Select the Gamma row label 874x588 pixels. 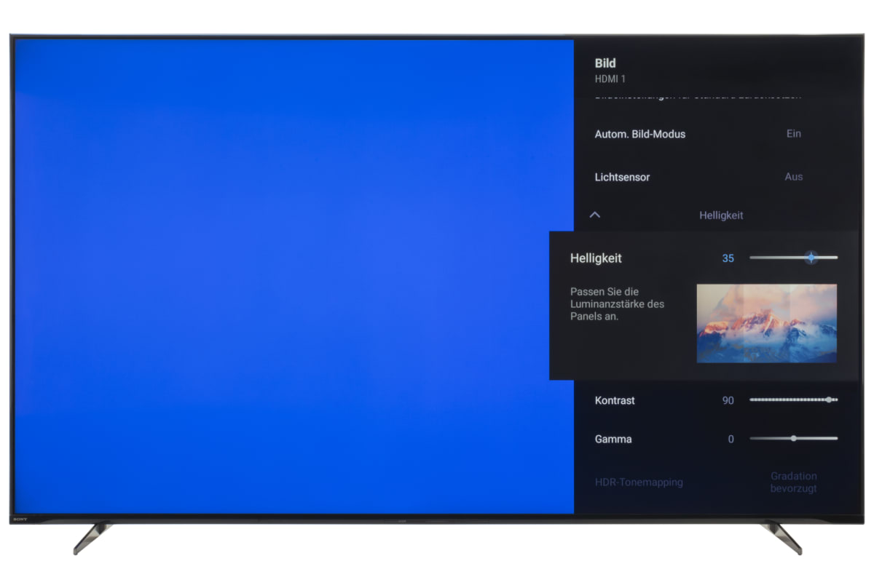(613, 439)
